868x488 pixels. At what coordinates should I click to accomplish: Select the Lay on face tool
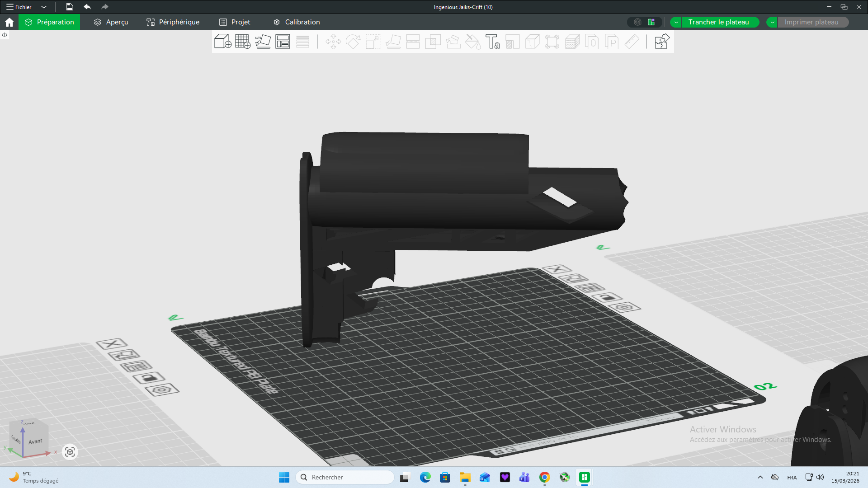coord(393,42)
